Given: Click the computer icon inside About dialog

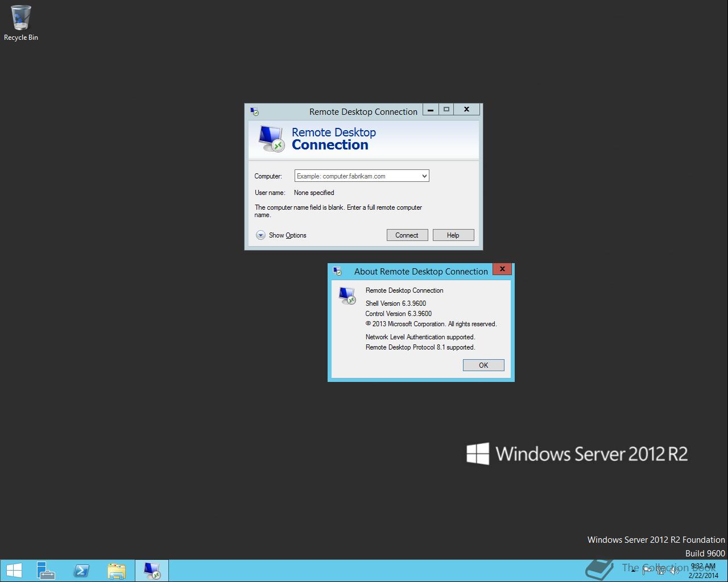Looking at the screenshot, I should point(347,296).
